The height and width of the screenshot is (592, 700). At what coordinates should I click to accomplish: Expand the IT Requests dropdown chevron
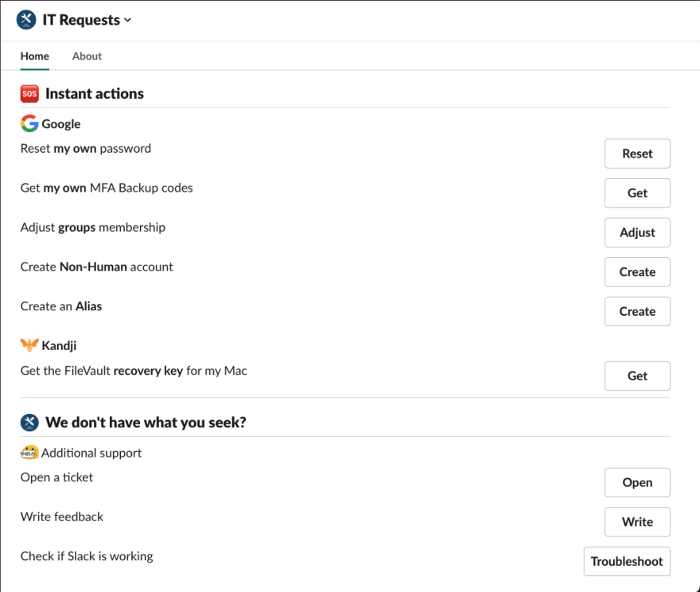tap(128, 20)
